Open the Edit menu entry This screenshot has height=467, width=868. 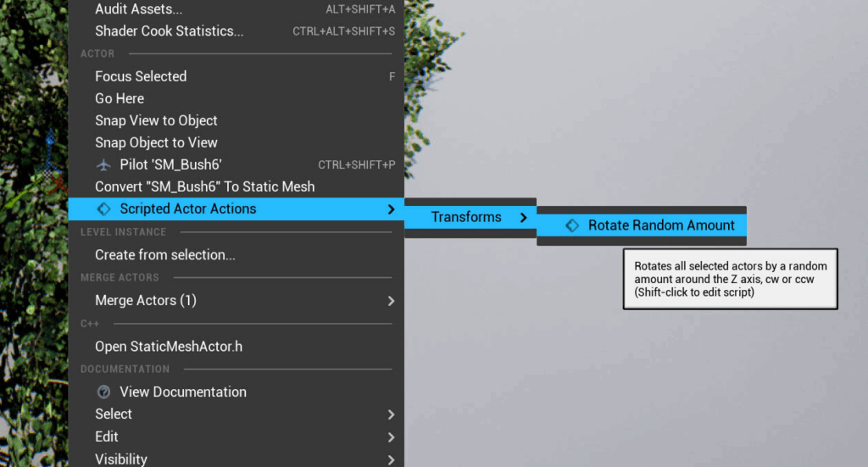pos(236,437)
